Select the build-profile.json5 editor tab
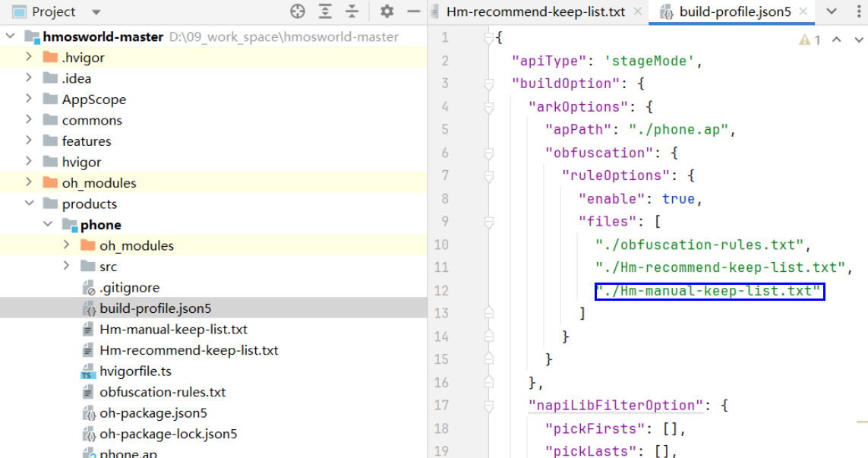The image size is (868, 458). [734, 11]
